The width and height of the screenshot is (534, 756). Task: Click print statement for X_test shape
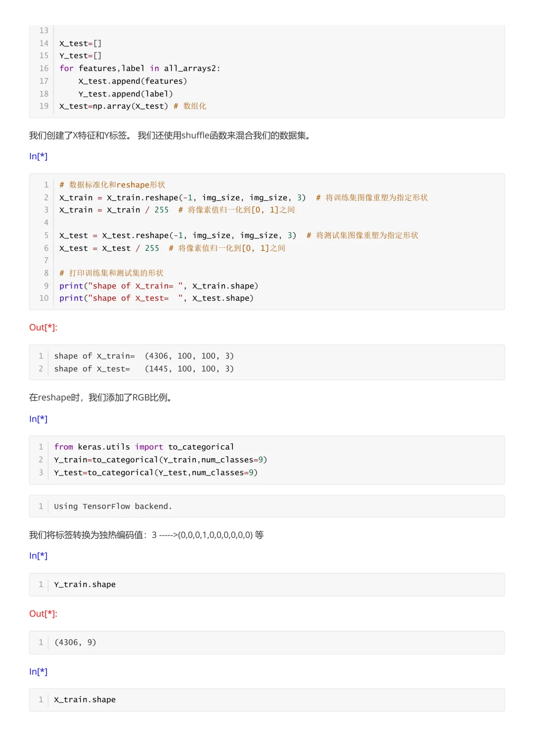[156, 298]
